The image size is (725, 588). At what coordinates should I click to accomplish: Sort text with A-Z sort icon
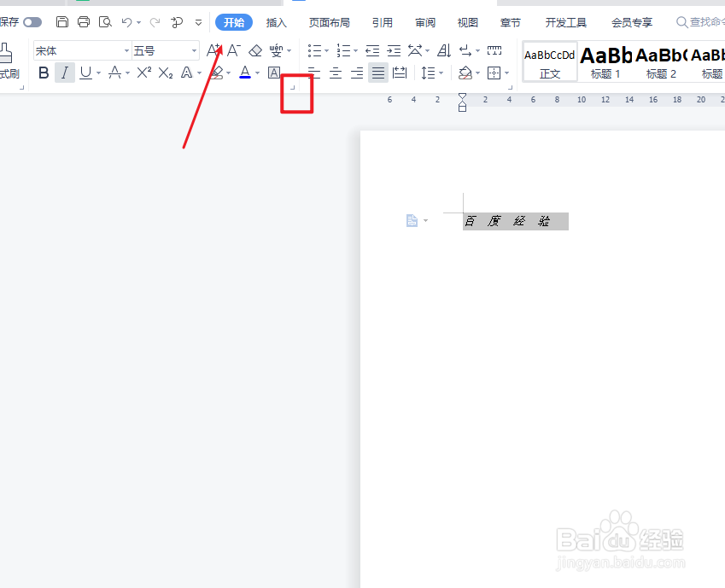(444, 50)
